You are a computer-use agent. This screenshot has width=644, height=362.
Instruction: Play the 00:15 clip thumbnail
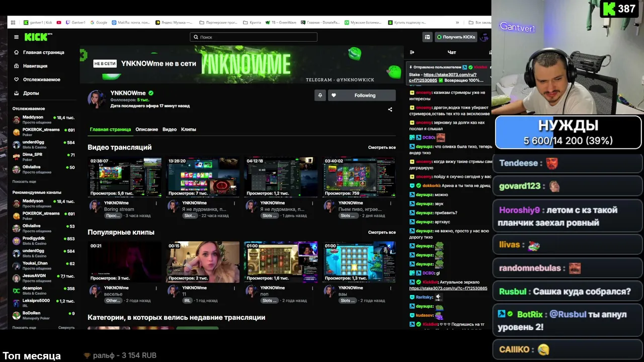pyautogui.click(x=203, y=262)
